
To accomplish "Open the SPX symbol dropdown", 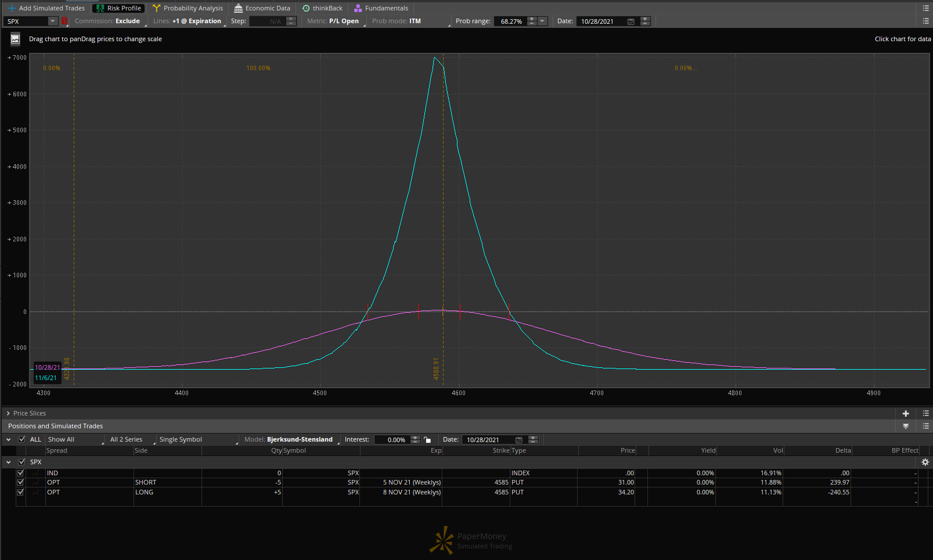I will click(x=52, y=21).
